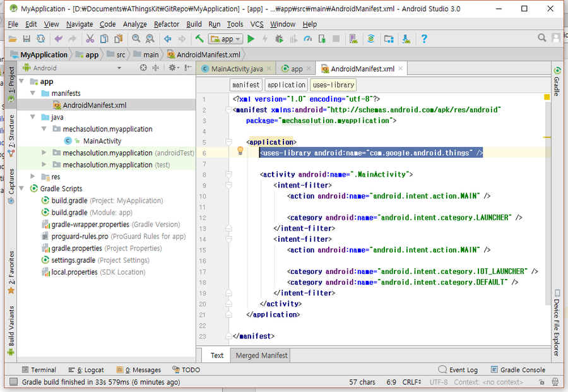Viewport: 568px width, 392px height.
Task: Close the AndroidManifest.xml tab
Action: coord(400,68)
